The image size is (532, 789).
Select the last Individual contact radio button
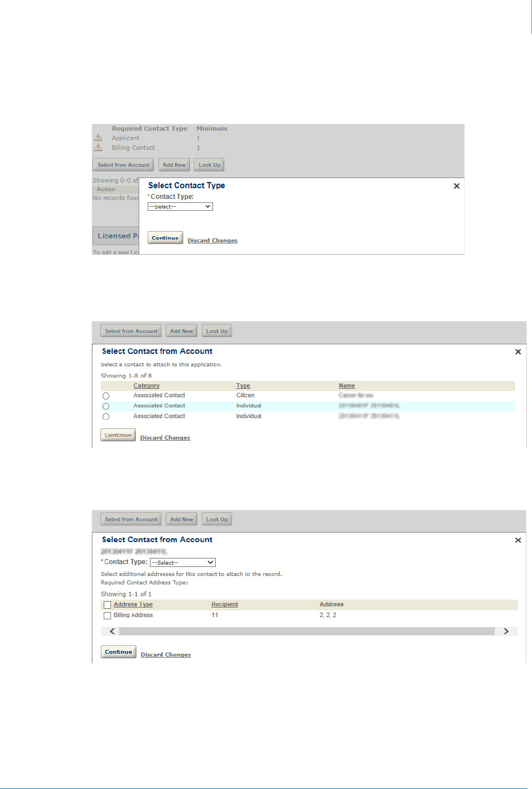(x=106, y=416)
